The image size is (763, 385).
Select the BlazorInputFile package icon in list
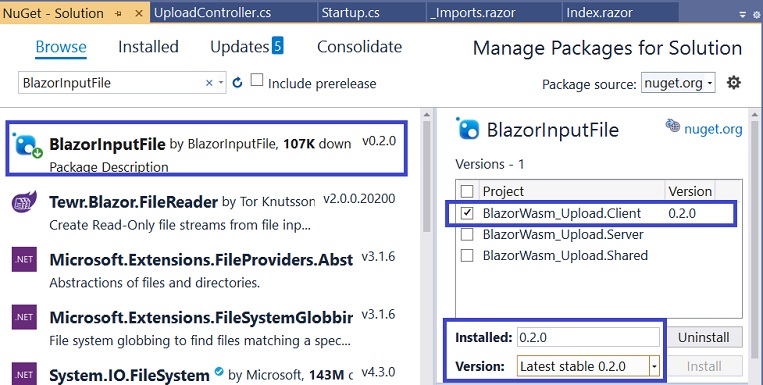click(x=28, y=146)
